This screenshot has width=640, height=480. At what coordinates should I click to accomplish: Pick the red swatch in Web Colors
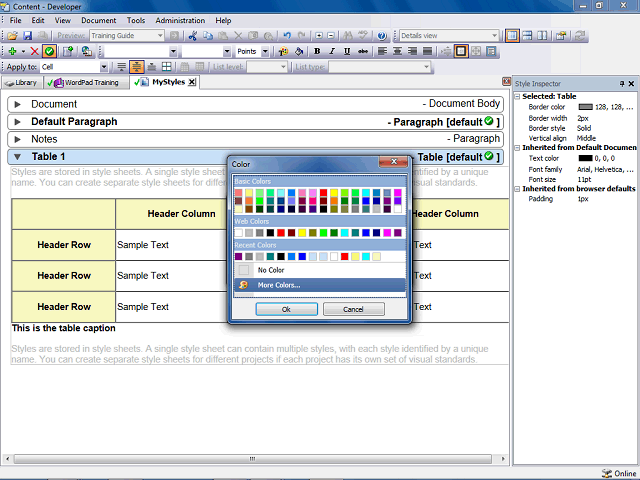click(281, 233)
